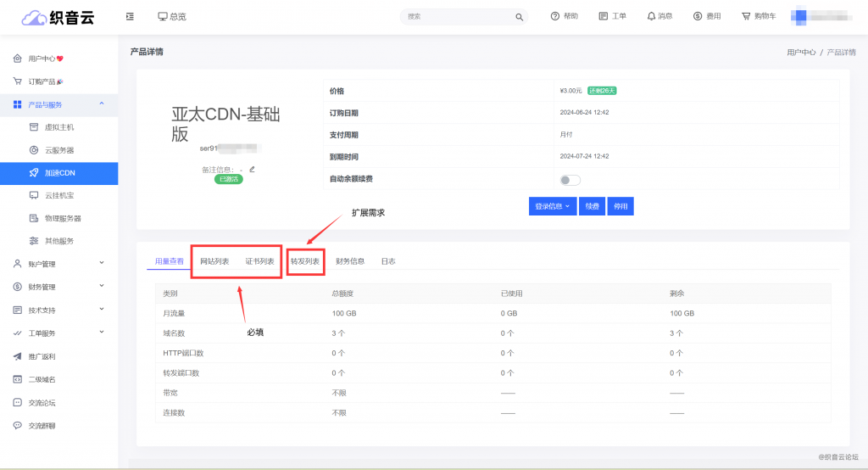Click the product title 亚太CDN-基础版
Viewport: 868px width, 470px height.
point(225,124)
